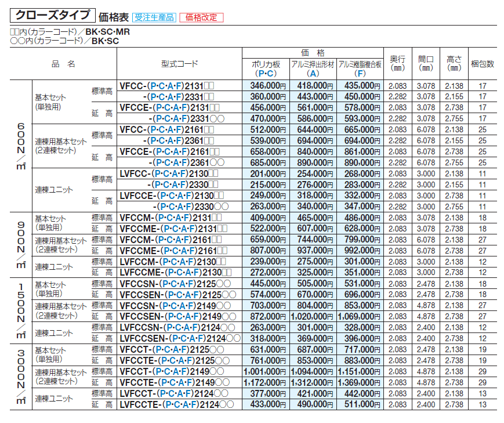504x423 pixels.
Task: Click the 高さ (mm) column header
Action: pos(454,64)
